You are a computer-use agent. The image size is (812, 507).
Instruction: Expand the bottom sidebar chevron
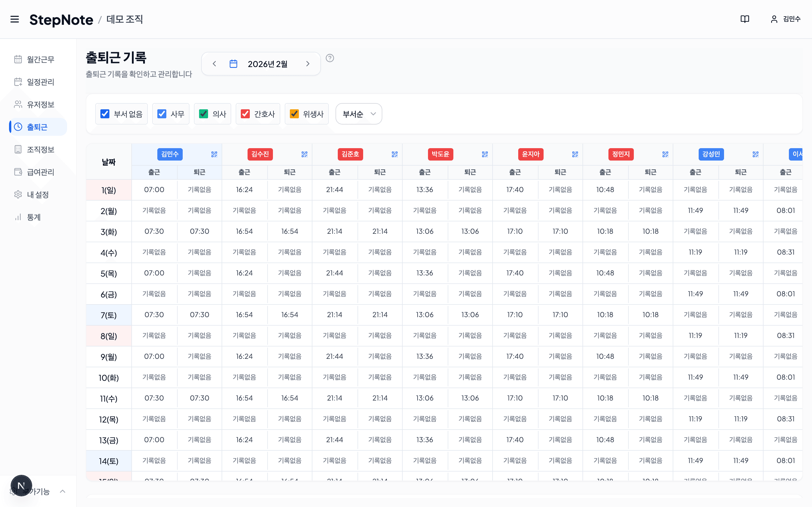click(62, 491)
